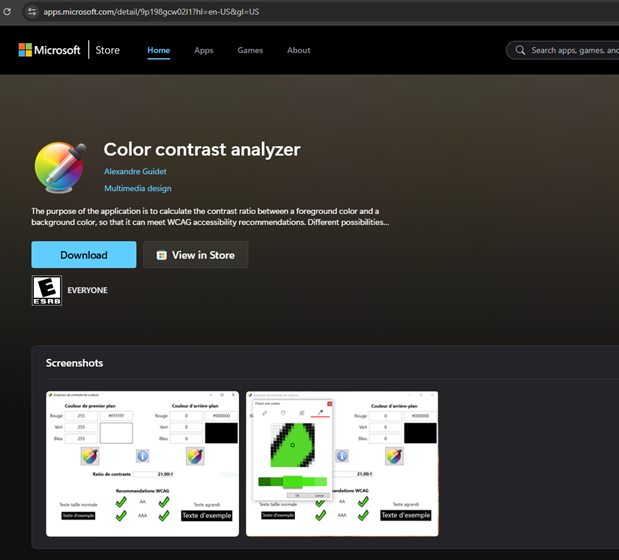
Task: Open the Apps tab
Action: 204,51
